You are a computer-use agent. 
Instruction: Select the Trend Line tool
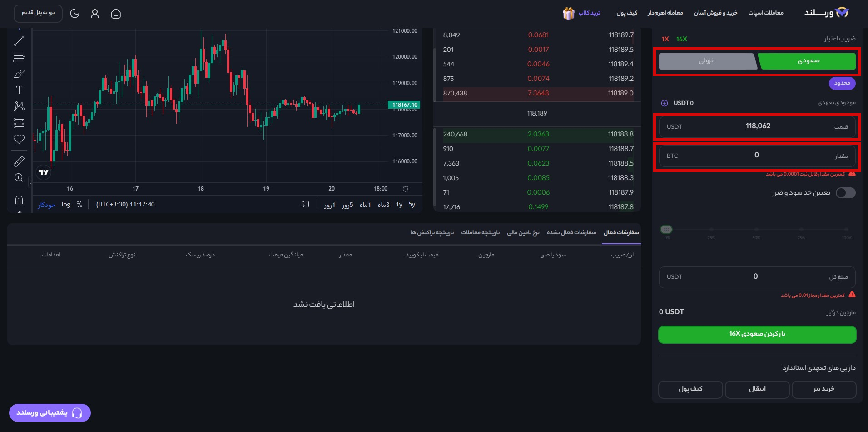point(19,40)
